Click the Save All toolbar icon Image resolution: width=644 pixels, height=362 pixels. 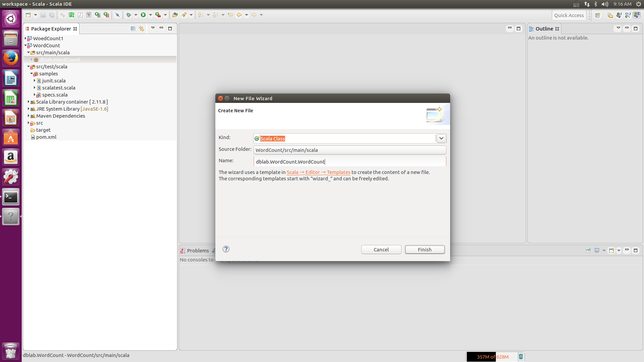52,15
